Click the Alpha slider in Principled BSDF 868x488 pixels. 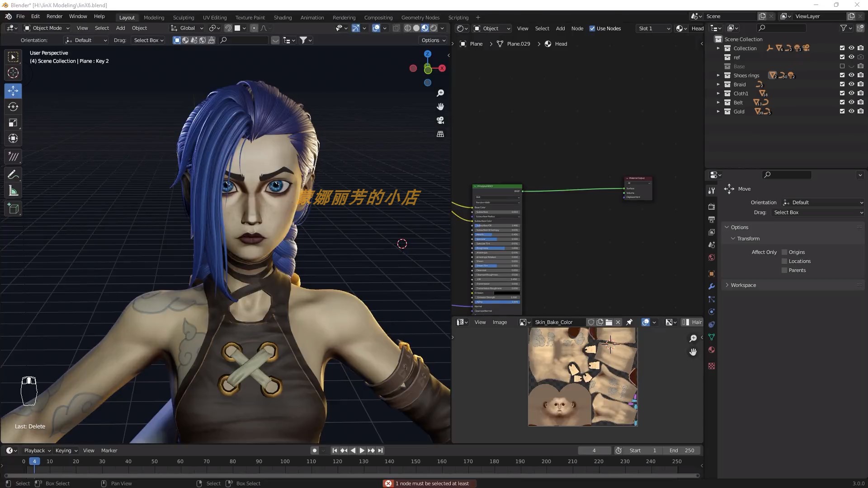497,302
